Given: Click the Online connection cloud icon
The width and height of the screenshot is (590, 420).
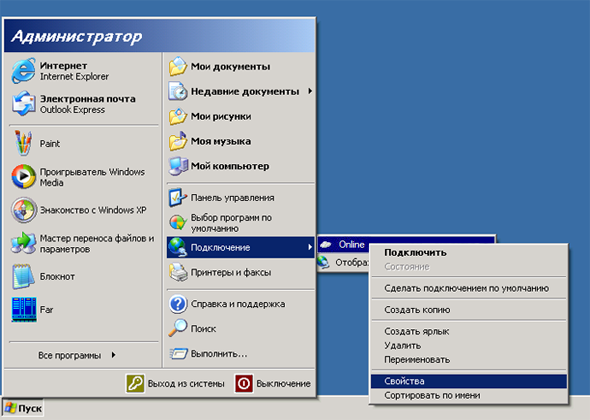Looking at the screenshot, I should [x=325, y=245].
